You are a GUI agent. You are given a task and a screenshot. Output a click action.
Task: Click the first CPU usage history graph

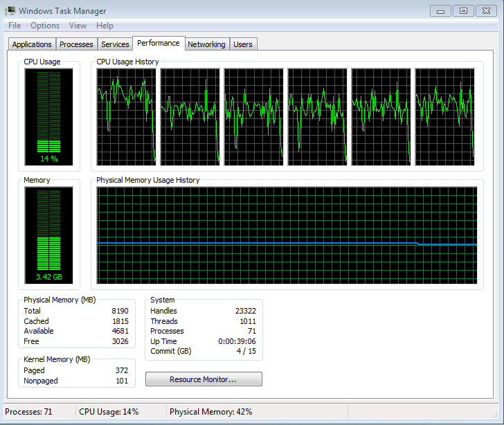tap(126, 117)
